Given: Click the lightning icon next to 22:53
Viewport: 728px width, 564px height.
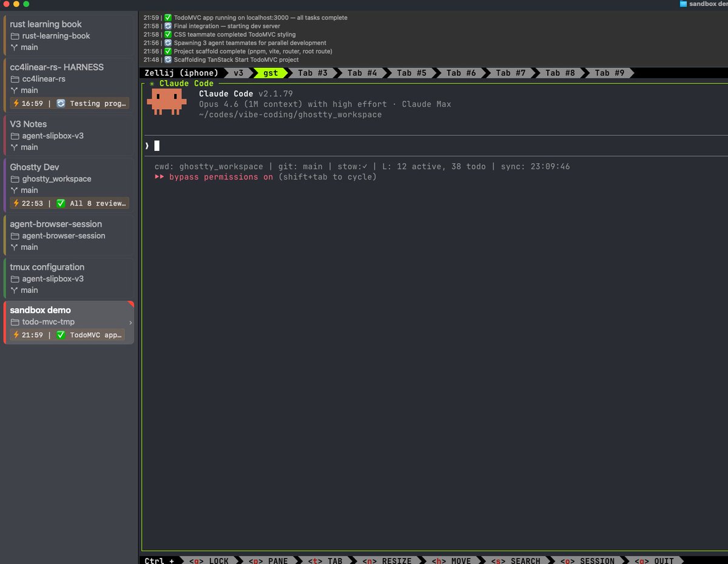Looking at the screenshot, I should click(16, 204).
